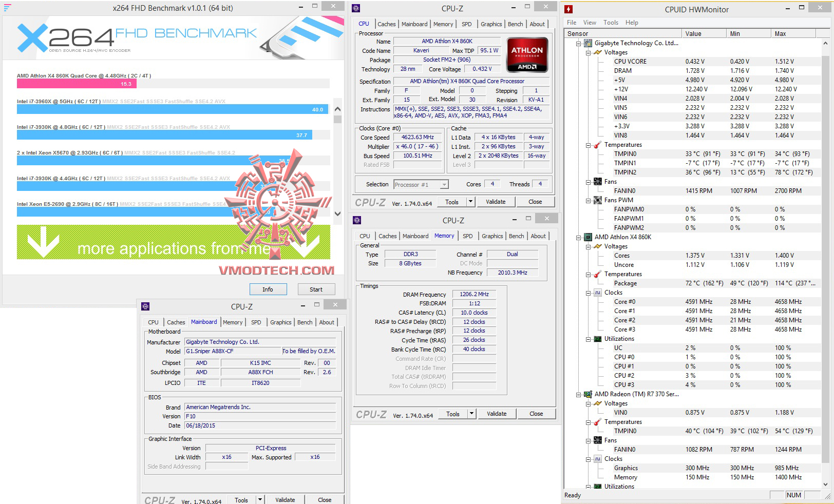Click the HWMonitor lightning icon in the title bar
834x504 pixels.
pos(568,9)
